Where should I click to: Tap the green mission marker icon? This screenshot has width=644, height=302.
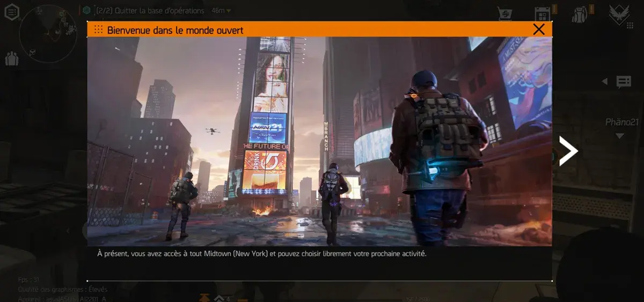tap(86, 10)
